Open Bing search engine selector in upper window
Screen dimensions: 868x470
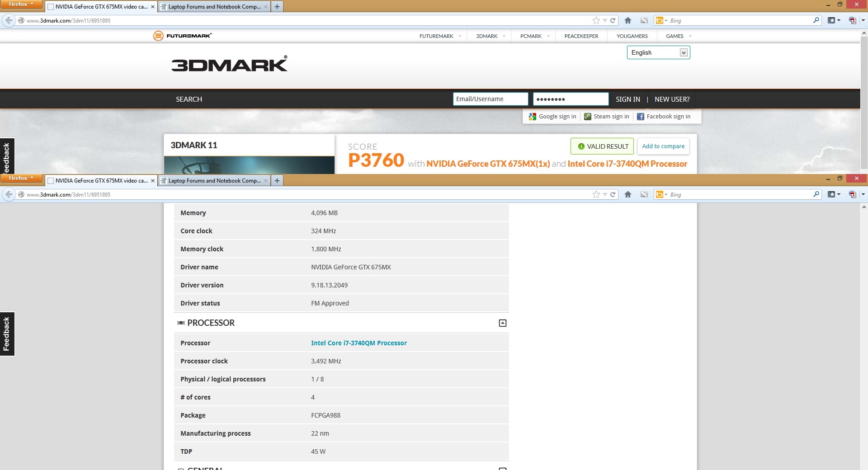click(x=661, y=20)
